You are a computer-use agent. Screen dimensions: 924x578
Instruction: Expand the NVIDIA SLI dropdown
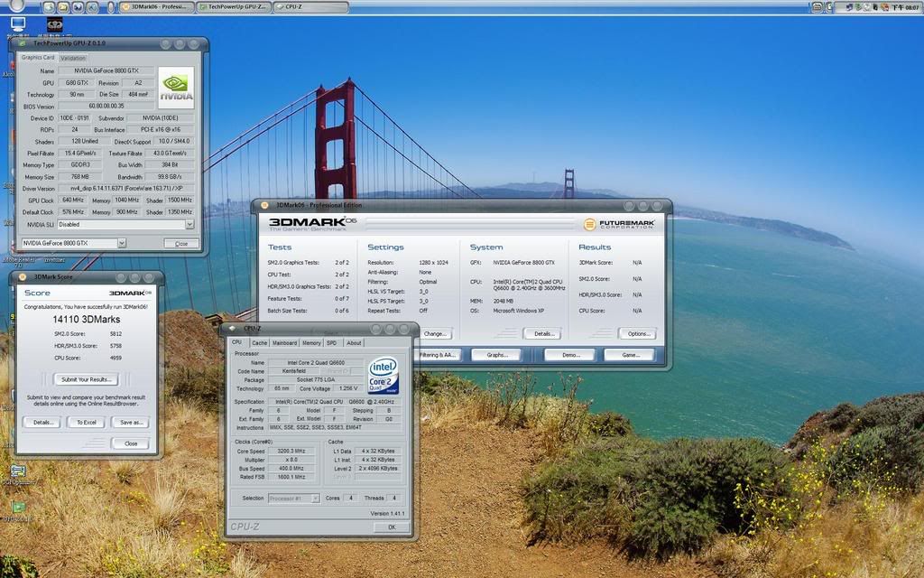[x=189, y=224]
